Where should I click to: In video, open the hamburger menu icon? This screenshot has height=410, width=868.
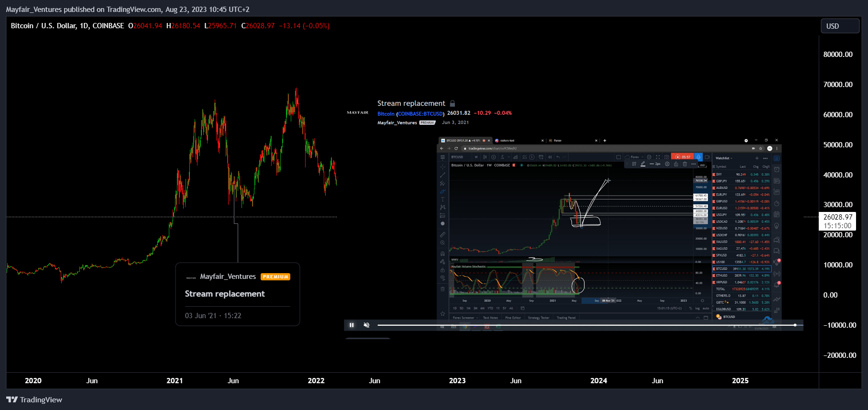[442, 157]
